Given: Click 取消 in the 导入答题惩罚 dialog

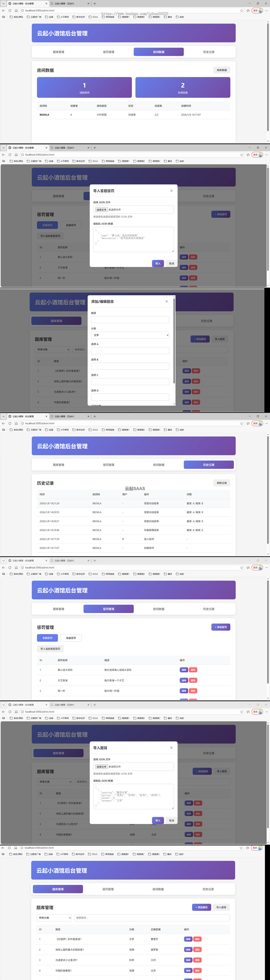Looking at the screenshot, I should [171, 263].
